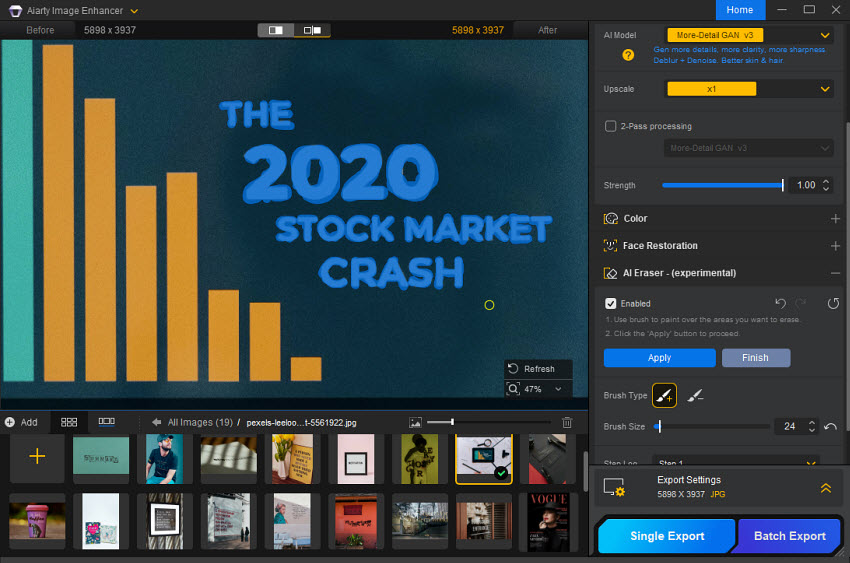Screen dimensions: 850x563
Task: Open the Home tab
Action: [740, 10]
